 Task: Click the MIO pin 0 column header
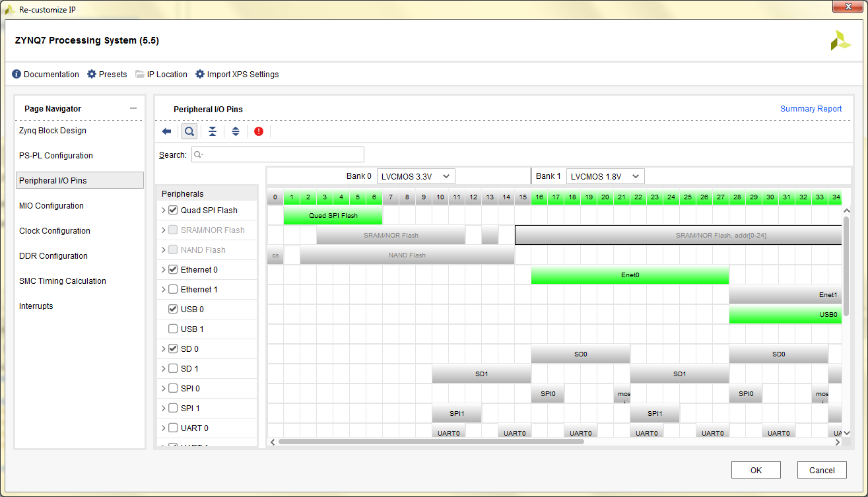pos(275,197)
